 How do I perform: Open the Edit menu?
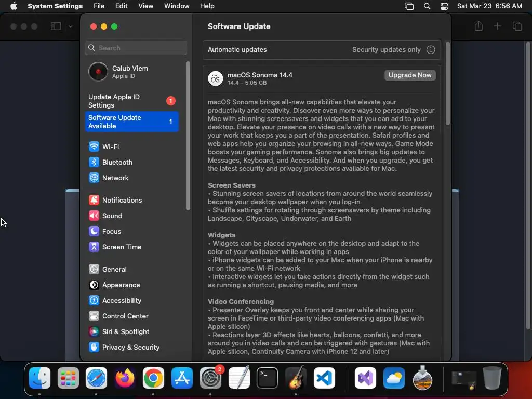click(x=121, y=6)
